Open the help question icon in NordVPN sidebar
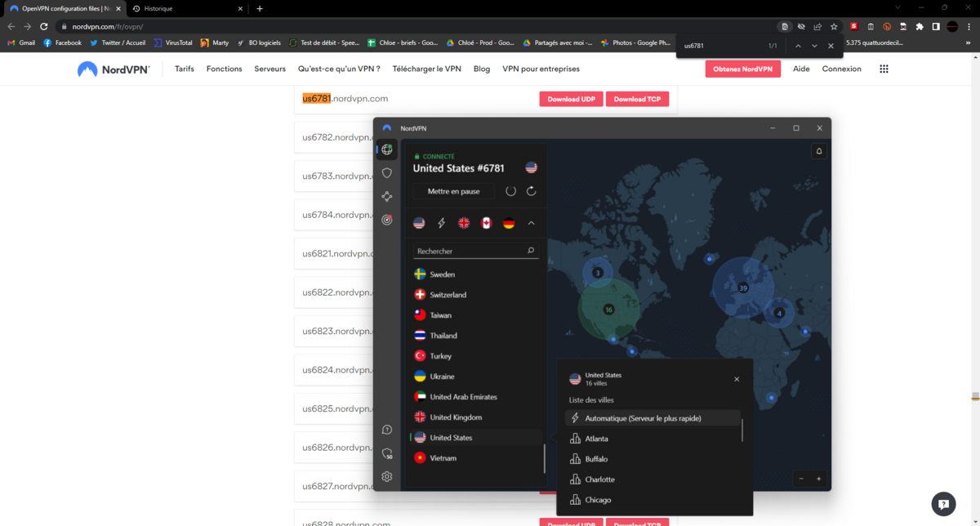The width and height of the screenshot is (980, 526). point(387,430)
